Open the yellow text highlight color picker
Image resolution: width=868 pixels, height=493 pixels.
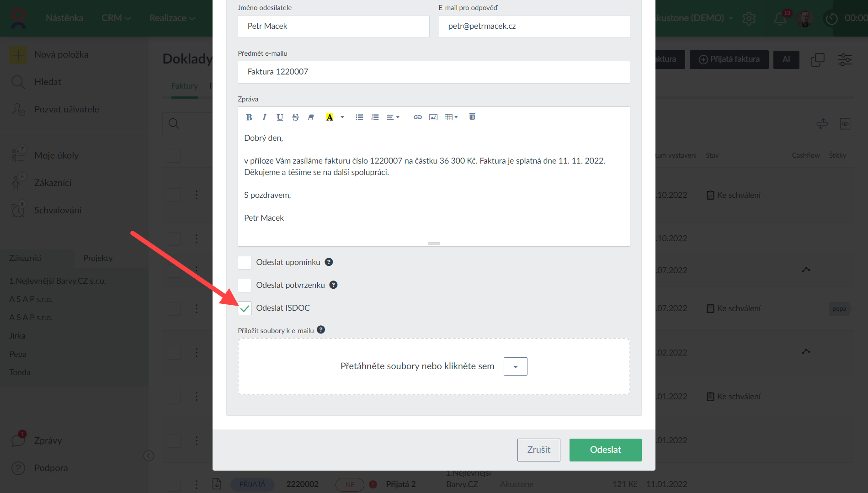(342, 117)
